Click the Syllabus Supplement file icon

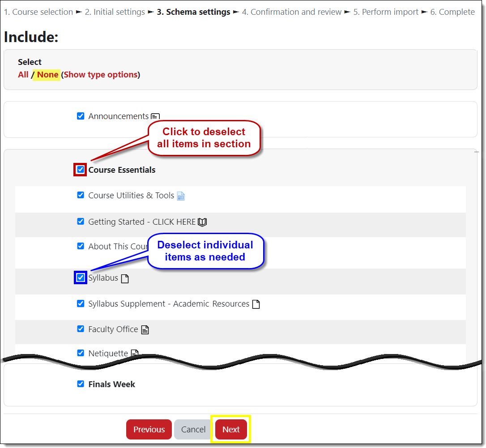pyautogui.click(x=256, y=304)
